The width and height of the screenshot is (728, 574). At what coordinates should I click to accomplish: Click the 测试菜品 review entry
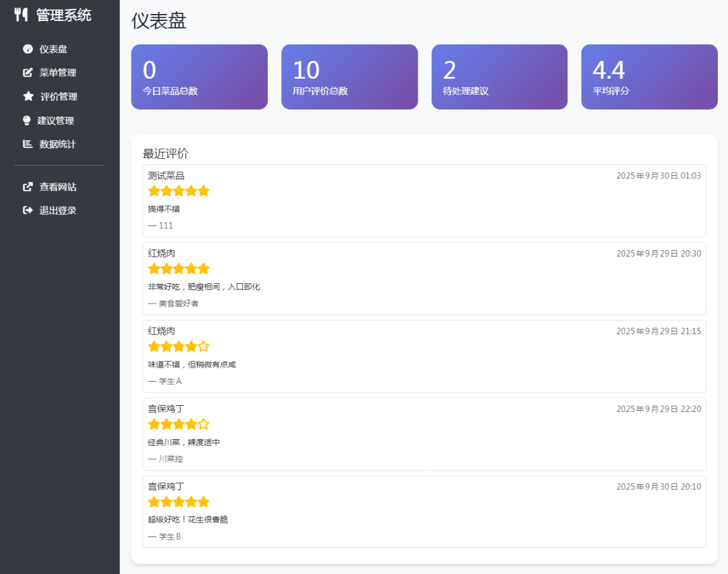tap(424, 201)
